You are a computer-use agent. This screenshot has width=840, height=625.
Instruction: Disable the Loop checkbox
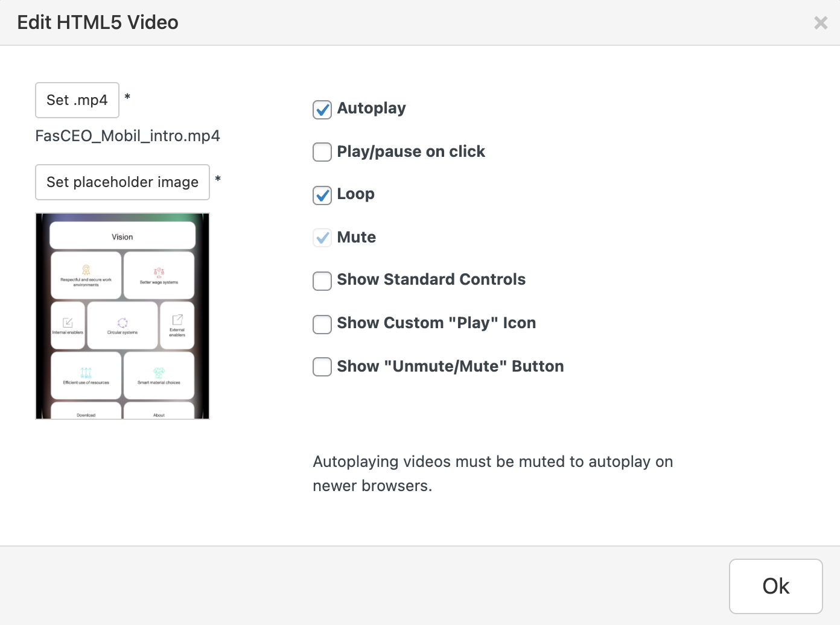click(322, 195)
